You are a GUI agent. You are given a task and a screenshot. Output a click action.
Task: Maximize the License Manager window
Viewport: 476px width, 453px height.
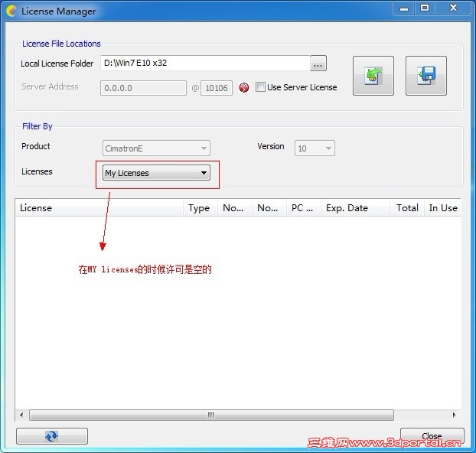pos(425,8)
